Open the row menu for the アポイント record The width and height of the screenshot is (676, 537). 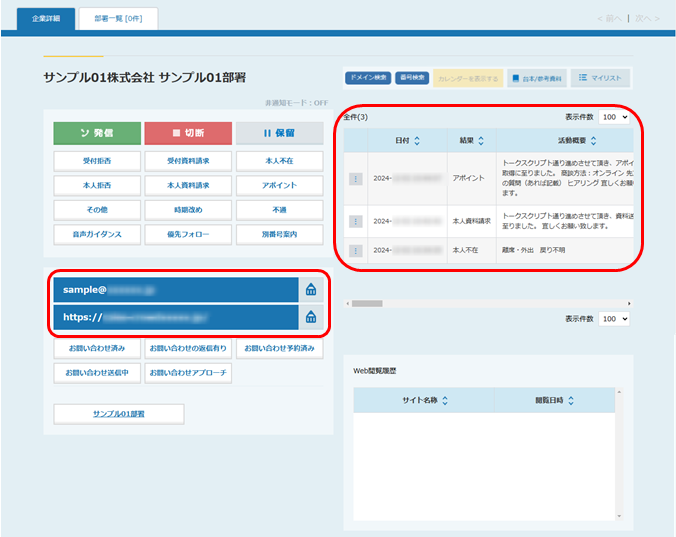coord(355,179)
